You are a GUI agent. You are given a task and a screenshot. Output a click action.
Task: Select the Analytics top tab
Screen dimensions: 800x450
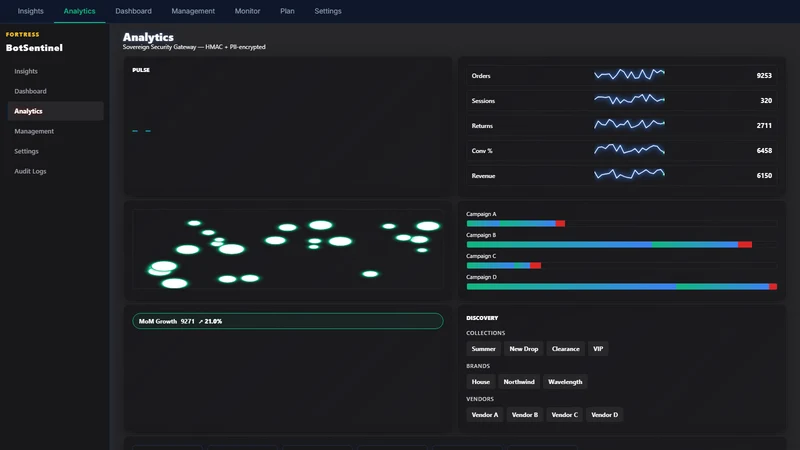[80, 11]
